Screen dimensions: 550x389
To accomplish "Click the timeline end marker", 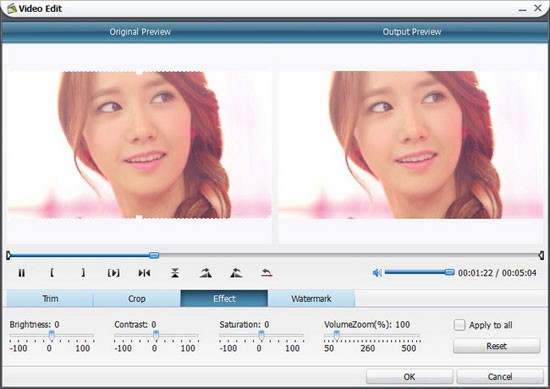I will 541,256.
